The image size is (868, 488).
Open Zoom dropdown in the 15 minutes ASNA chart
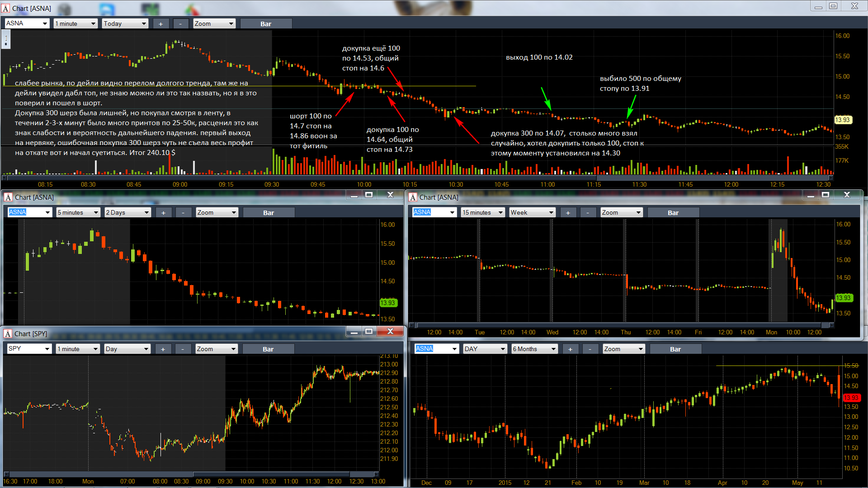[x=621, y=212]
